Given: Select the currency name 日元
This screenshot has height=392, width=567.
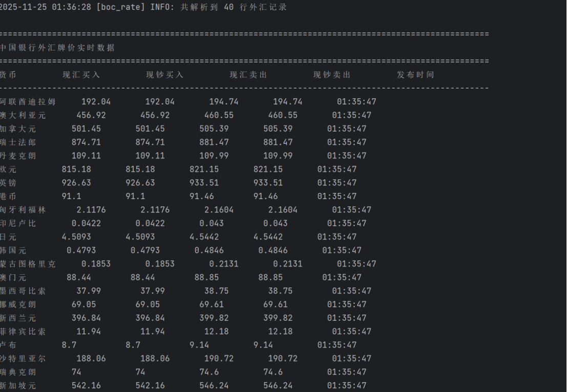Looking at the screenshot, I should pyautogui.click(x=8, y=237).
